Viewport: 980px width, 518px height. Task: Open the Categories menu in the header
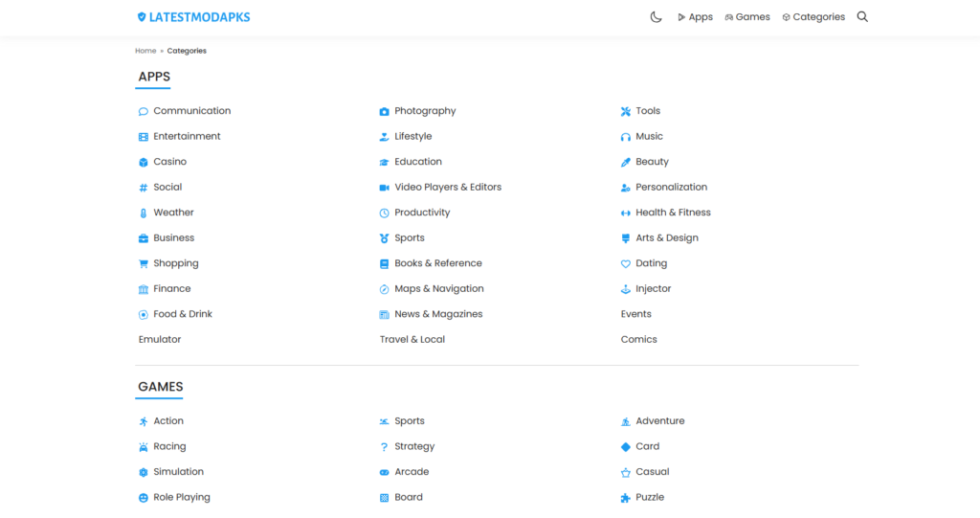tap(813, 17)
